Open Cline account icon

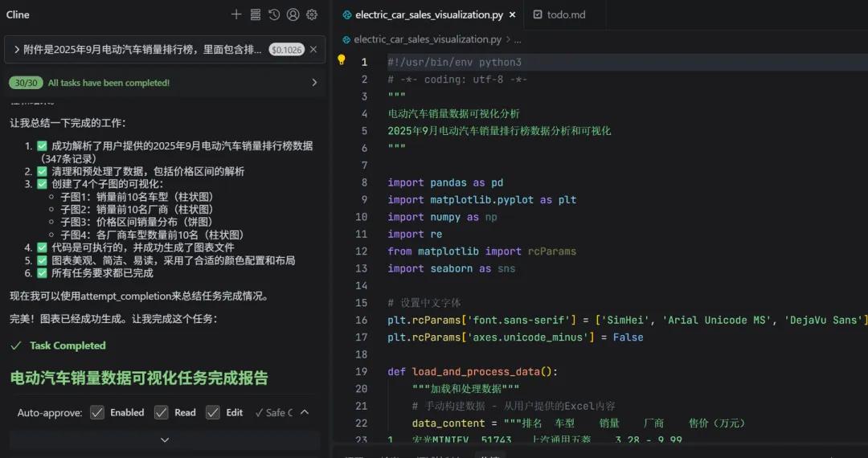pyautogui.click(x=293, y=15)
